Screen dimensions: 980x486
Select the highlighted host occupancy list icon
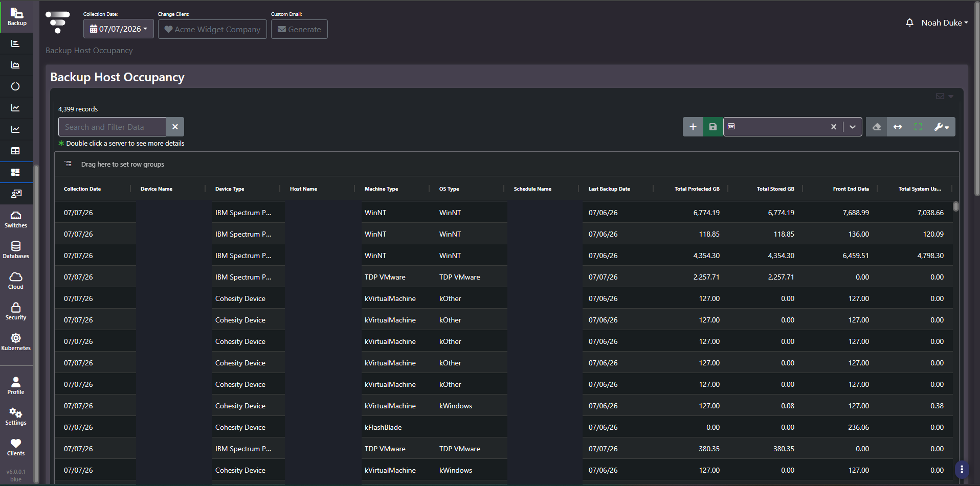(15, 172)
